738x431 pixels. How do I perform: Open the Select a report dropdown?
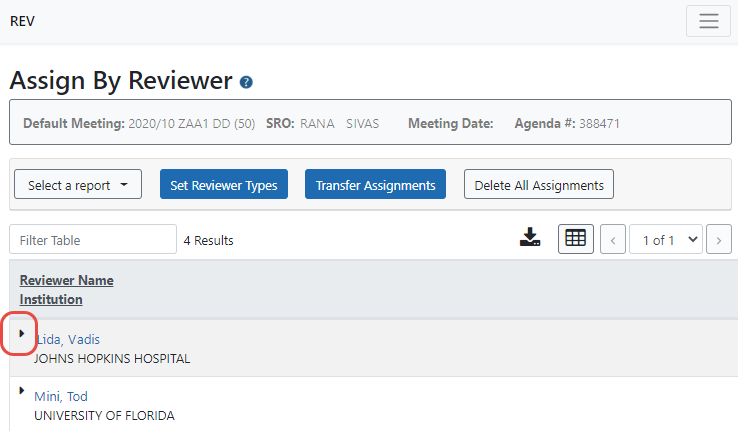click(78, 185)
